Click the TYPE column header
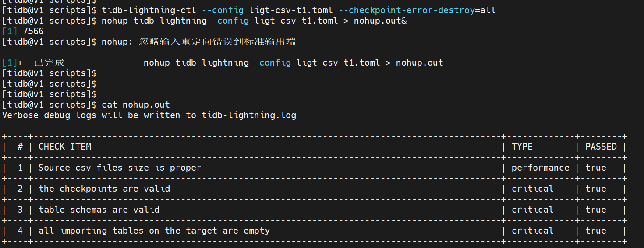The width and height of the screenshot is (644, 248). pos(522,147)
